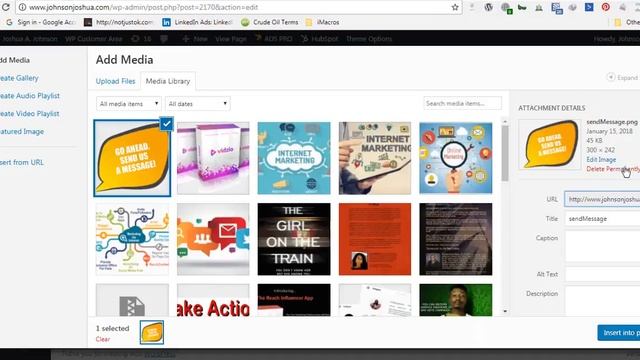Image resolution: width=640 pixels, height=360 pixels.
Task: Bookmark this page with the star icon
Action: click(x=455, y=7)
